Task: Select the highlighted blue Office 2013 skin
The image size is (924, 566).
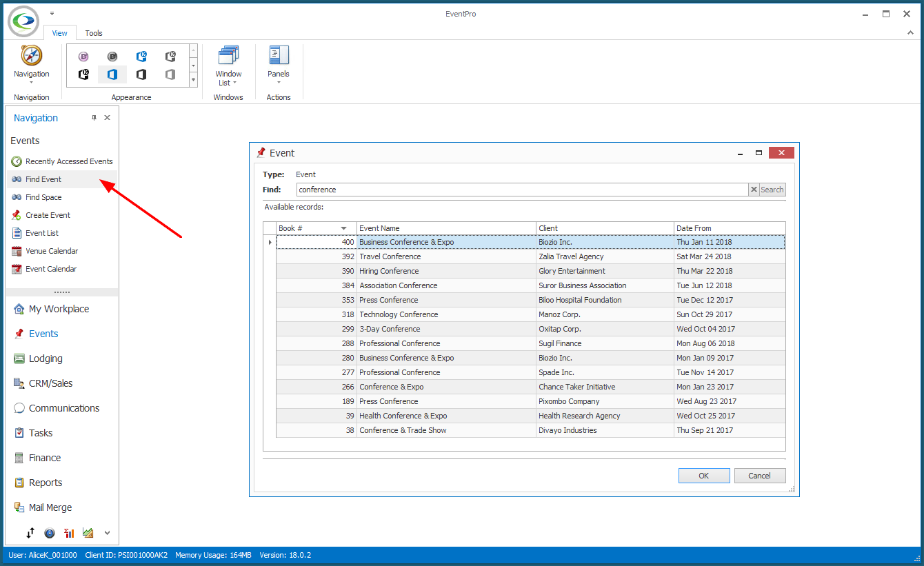Action: click(112, 74)
